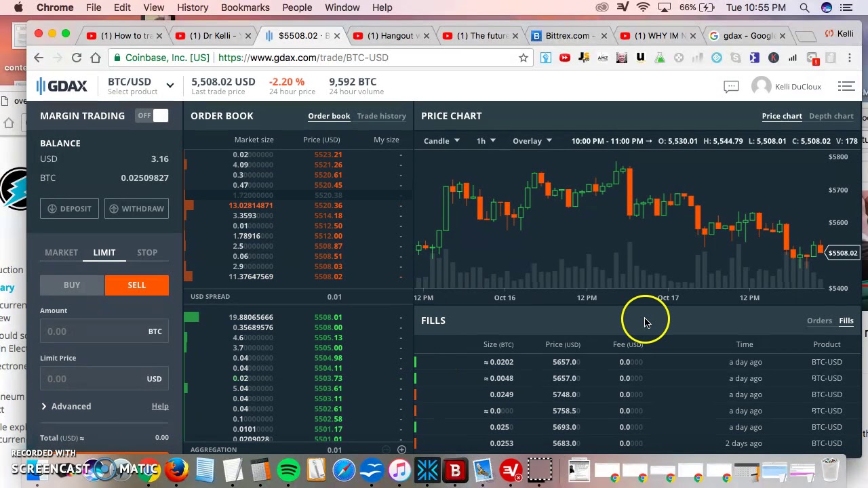Click the Kelli DuCloux profile avatar
The image size is (868, 488).
(762, 86)
